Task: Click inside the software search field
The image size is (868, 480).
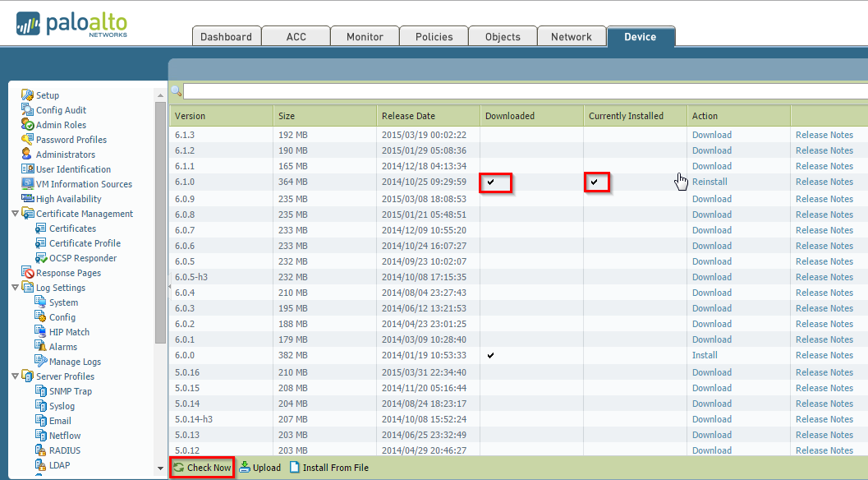Action: tap(526, 91)
